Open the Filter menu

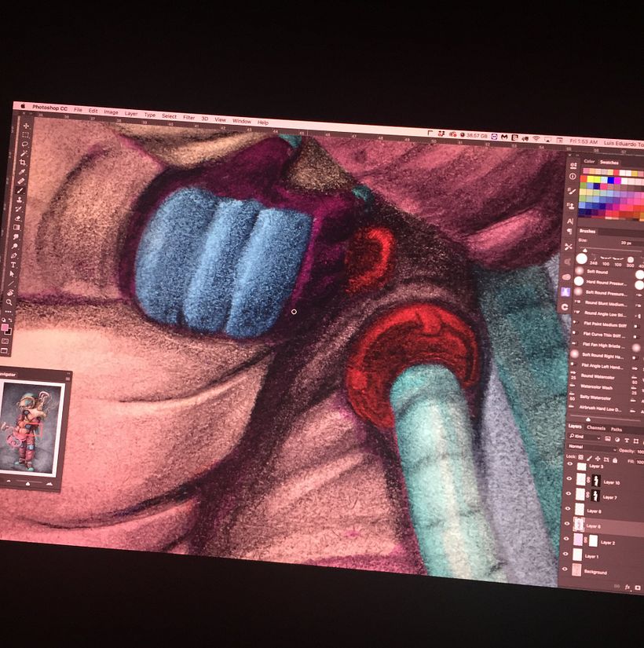[188, 117]
